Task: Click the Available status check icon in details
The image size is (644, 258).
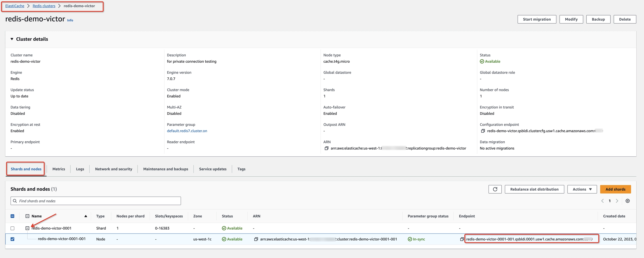Action: [x=482, y=61]
